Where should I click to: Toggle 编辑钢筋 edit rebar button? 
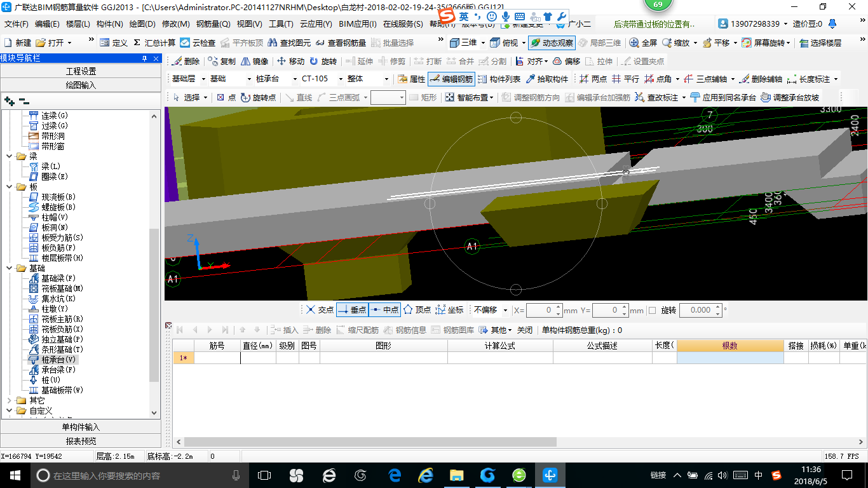(451, 79)
